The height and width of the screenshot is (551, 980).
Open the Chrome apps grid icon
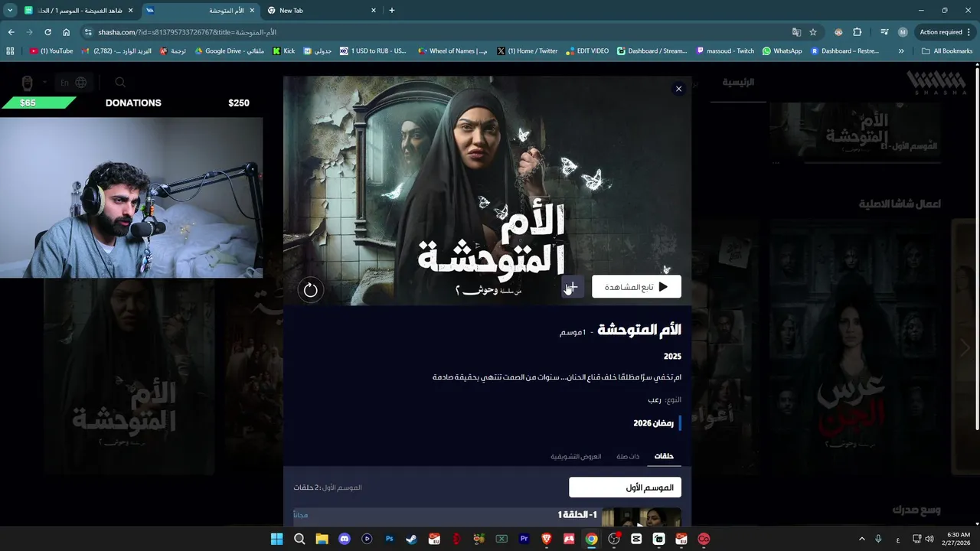pos(10,51)
